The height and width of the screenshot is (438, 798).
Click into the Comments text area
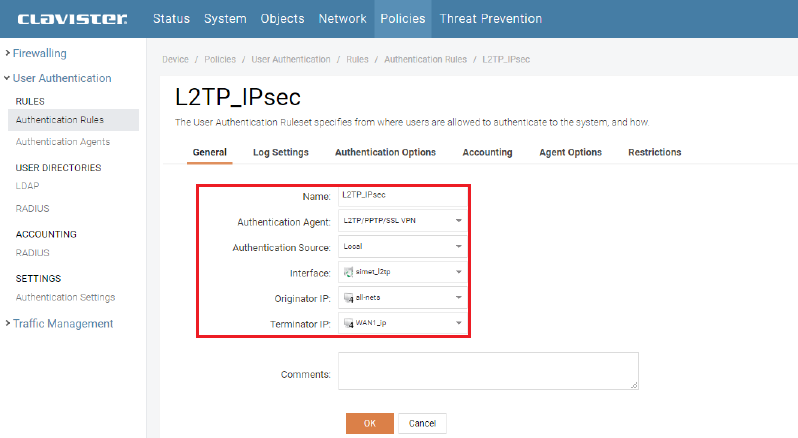pos(487,370)
